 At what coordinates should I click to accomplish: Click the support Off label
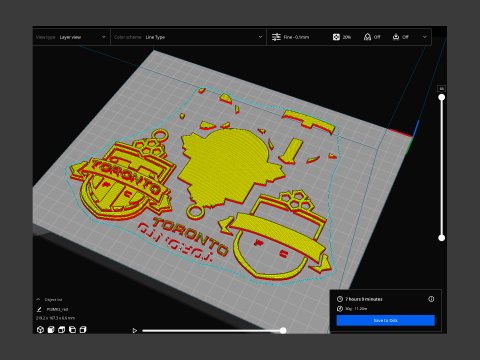[x=377, y=37]
